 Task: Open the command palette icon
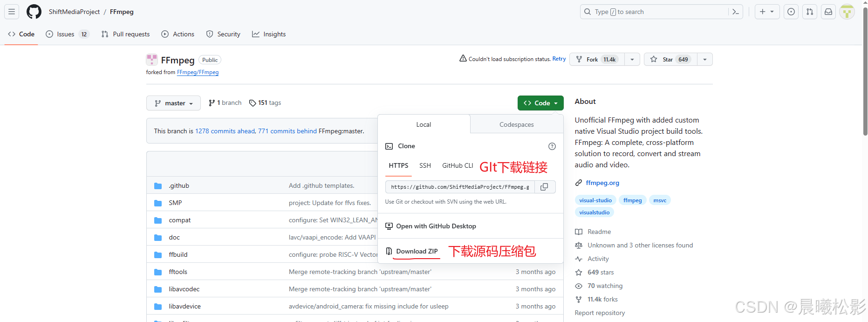(x=736, y=12)
